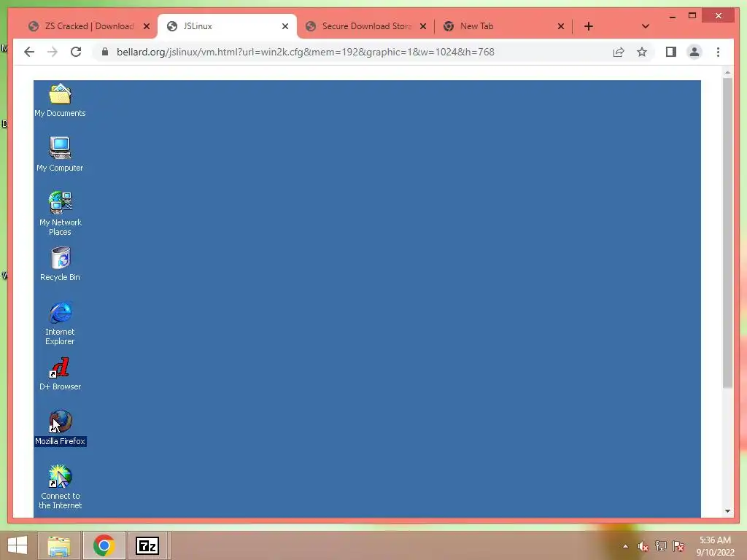Click the scrollbar down arrow
This screenshot has height=560, width=747.
click(x=727, y=511)
